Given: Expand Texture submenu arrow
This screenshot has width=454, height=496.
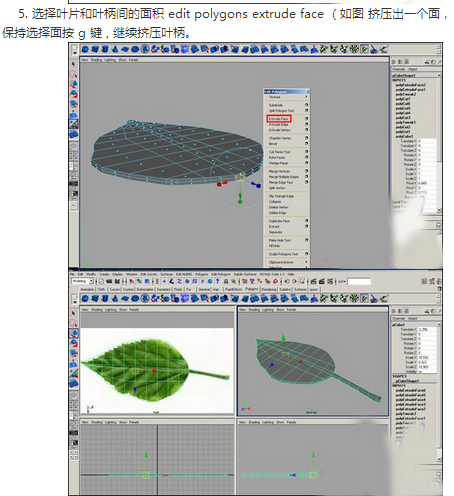Looking at the screenshot, I should coord(306,97).
